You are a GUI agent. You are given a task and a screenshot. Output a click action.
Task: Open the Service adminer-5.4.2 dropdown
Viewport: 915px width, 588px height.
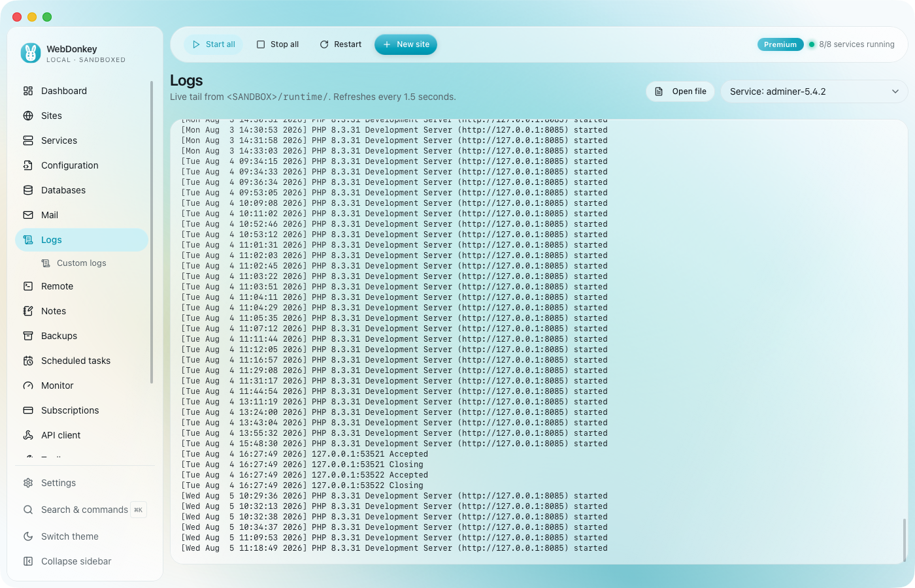[814, 91]
